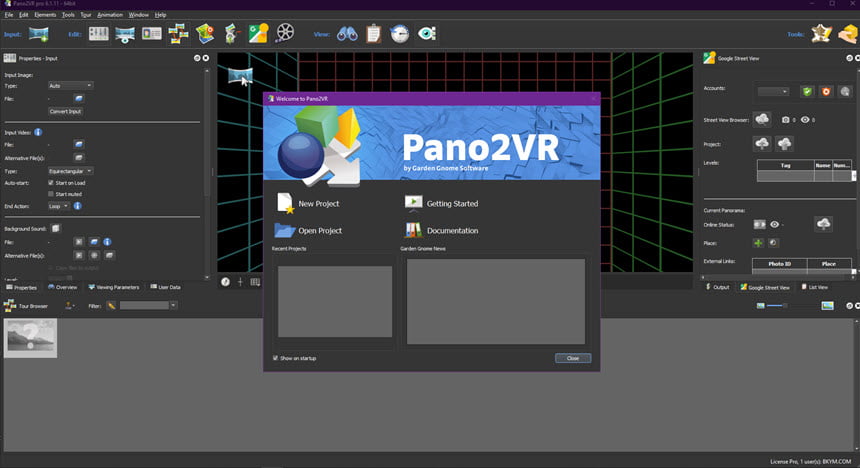Uncheck Show on startup

tap(275, 358)
